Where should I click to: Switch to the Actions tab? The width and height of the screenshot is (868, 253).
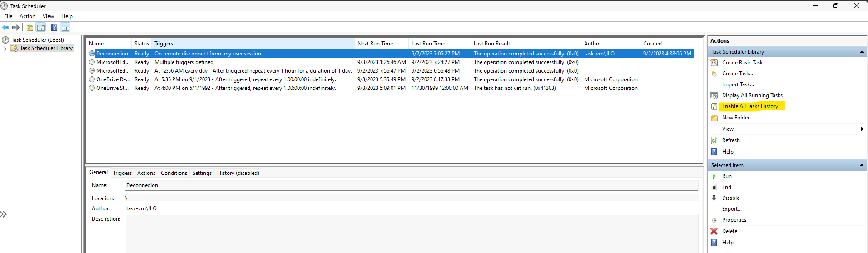(x=146, y=173)
